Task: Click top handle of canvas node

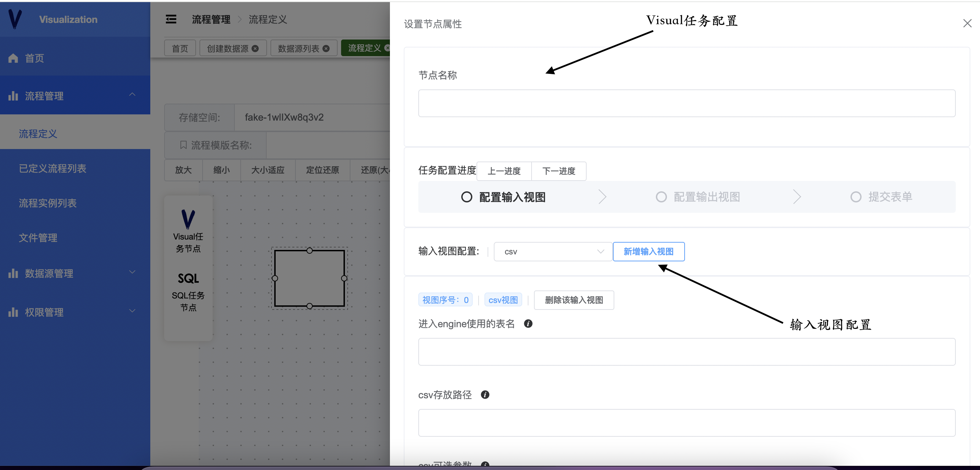Action: point(310,251)
